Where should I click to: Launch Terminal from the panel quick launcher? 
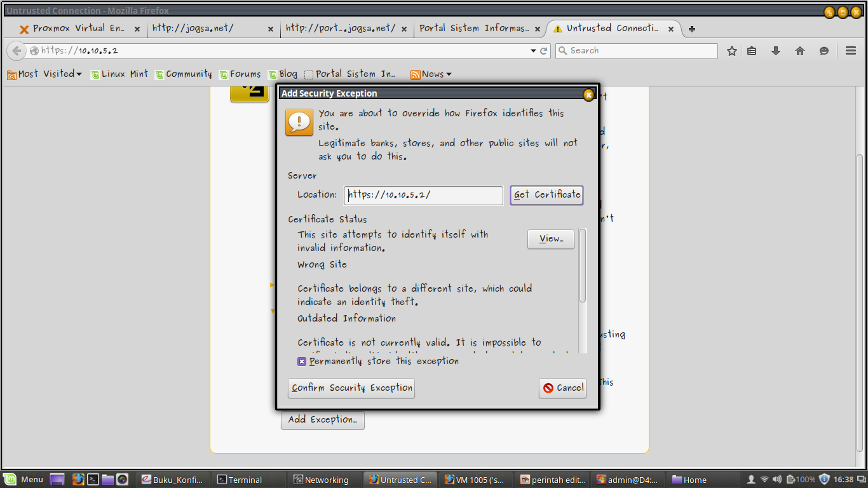[x=93, y=480]
